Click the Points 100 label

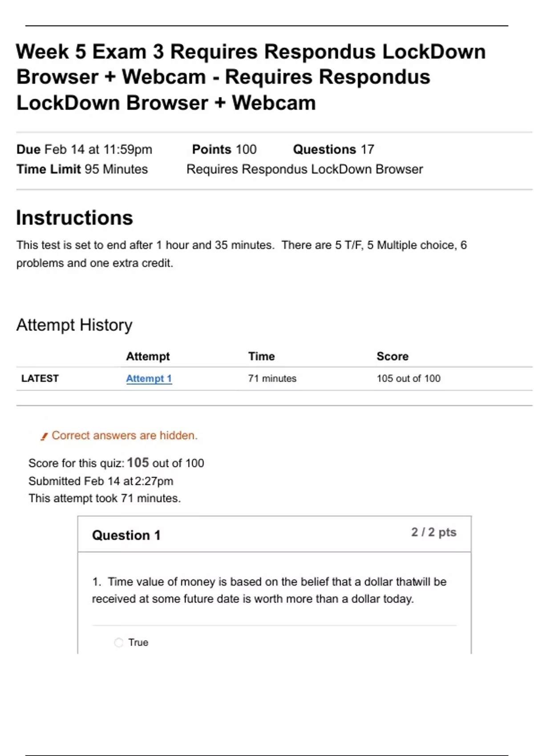click(x=224, y=149)
